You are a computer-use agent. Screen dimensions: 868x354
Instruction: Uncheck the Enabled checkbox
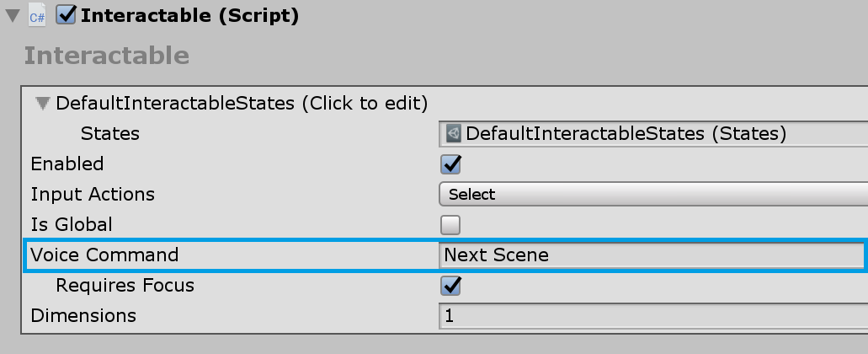click(x=451, y=164)
